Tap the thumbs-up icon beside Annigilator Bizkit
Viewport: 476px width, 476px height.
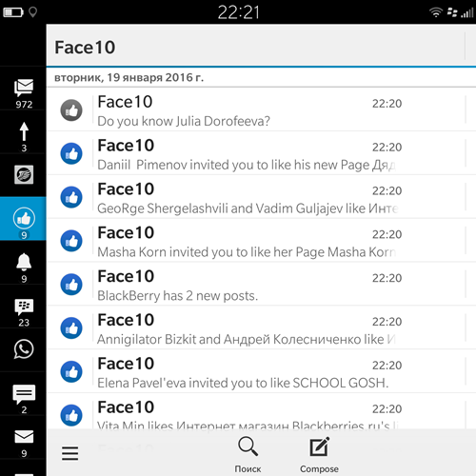pos(71,328)
